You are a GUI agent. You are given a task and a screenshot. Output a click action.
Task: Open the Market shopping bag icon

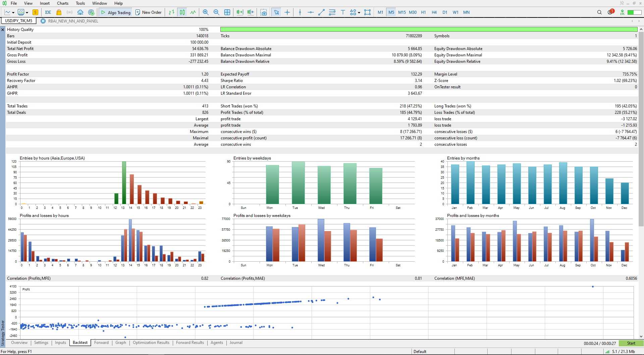[59, 12]
